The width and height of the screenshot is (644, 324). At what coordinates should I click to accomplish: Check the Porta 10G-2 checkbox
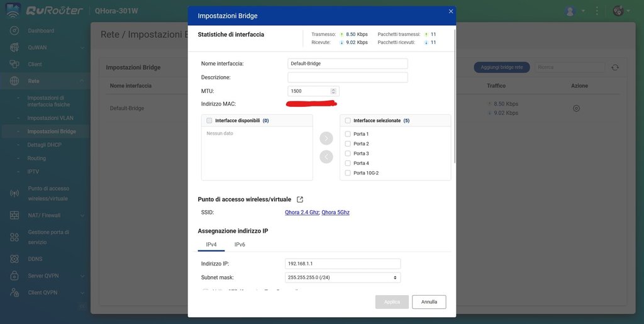click(348, 173)
